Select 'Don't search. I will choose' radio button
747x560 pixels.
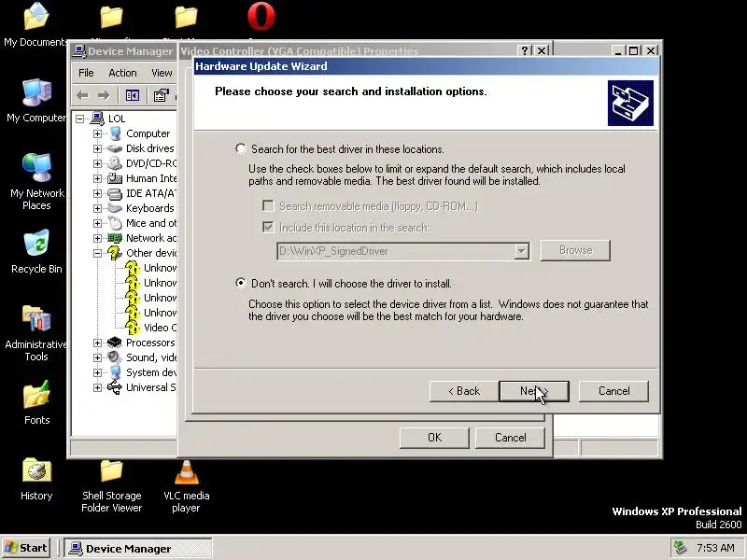(x=241, y=284)
